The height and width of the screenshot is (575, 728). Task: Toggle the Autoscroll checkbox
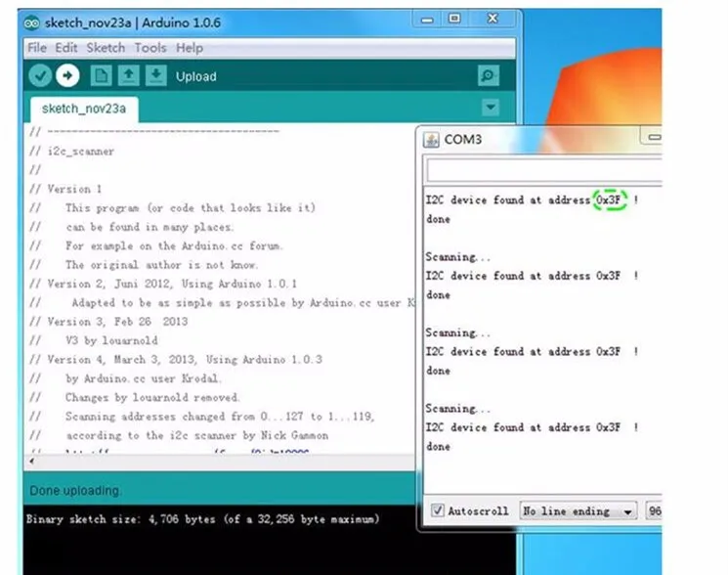pos(437,510)
